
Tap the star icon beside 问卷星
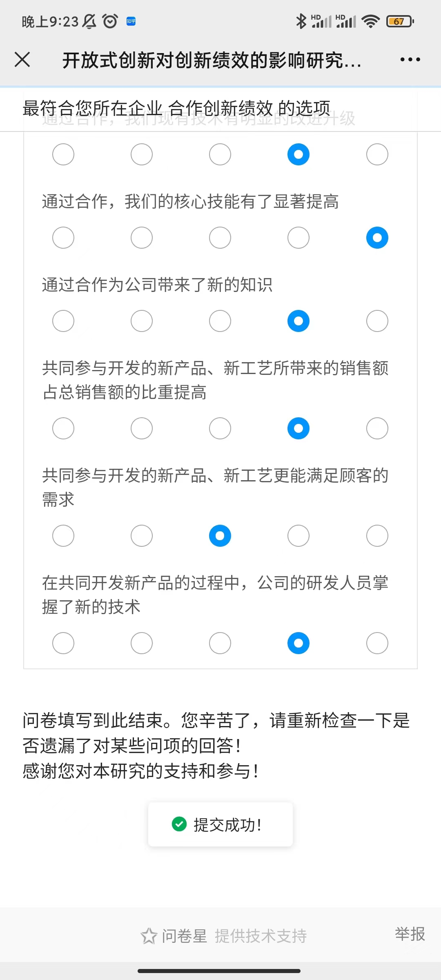(149, 936)
